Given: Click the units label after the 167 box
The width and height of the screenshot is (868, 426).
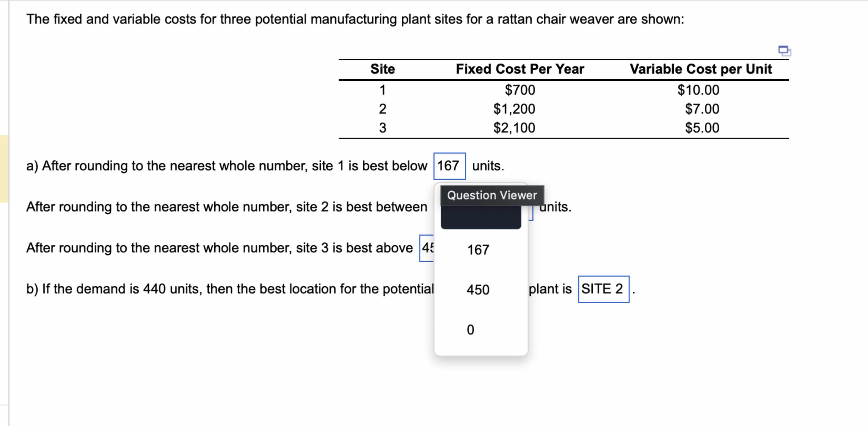Looking at the screenshot, I should [486, 165].
